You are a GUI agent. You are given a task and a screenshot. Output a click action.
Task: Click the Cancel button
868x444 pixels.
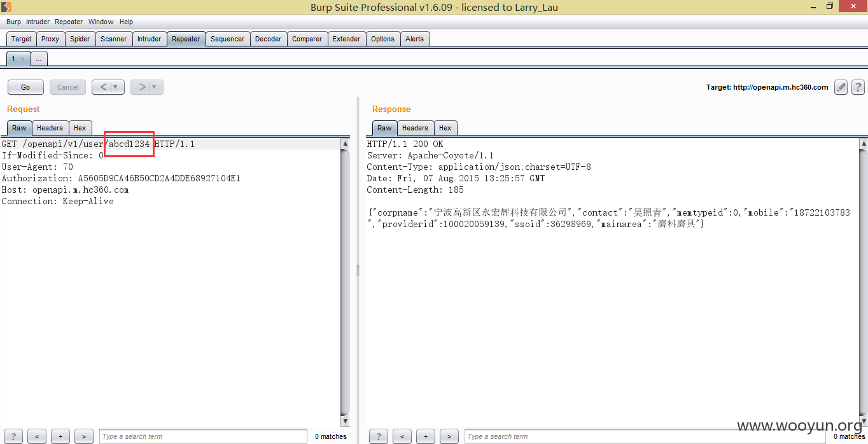coord(68,87)
